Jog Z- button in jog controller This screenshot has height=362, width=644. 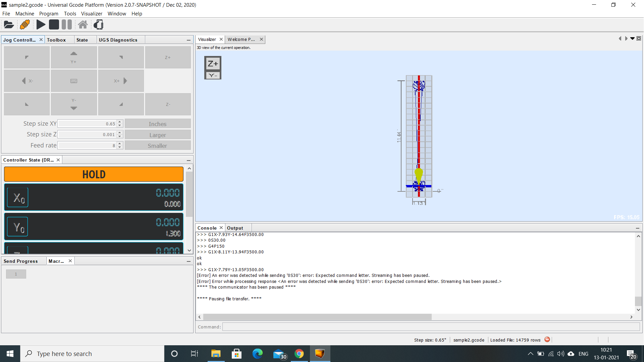click(168, 104)
